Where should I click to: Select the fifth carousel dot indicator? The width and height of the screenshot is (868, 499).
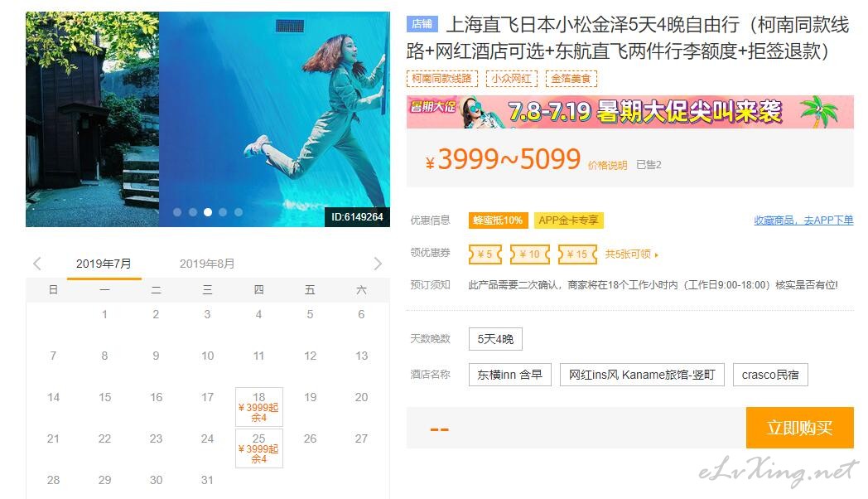click(238, 212)
